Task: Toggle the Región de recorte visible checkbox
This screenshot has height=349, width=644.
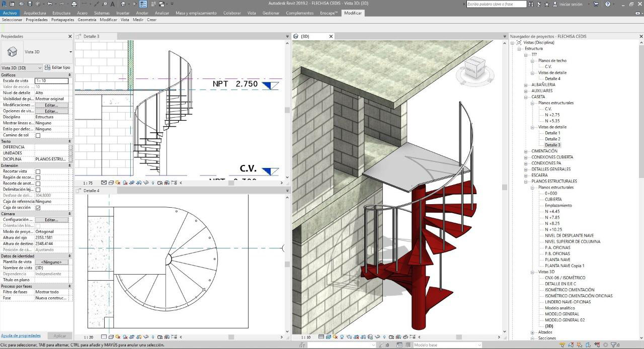Action: pyautogui.click(x=38, y=178)
